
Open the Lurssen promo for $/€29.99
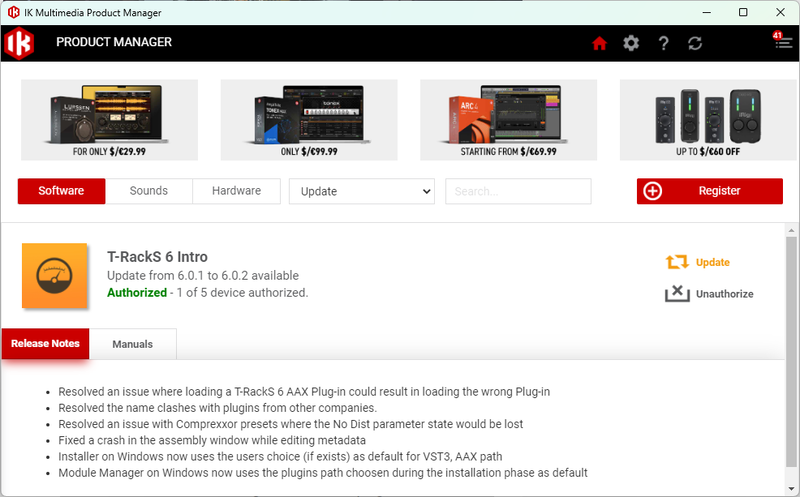[109, 120]
